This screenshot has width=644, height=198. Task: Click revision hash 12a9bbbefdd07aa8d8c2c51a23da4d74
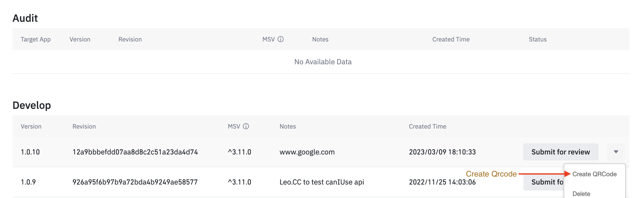(x=135, y=152)
